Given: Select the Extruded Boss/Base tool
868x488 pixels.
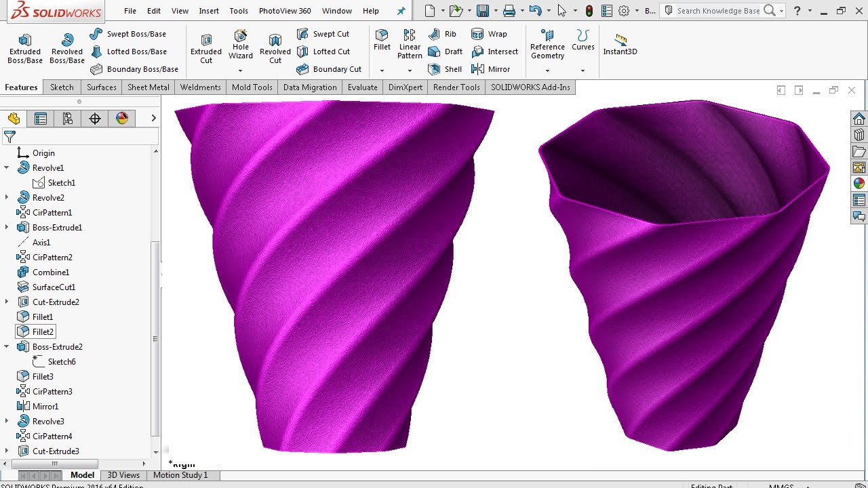Looking at the screenshot, I should 25,49.
